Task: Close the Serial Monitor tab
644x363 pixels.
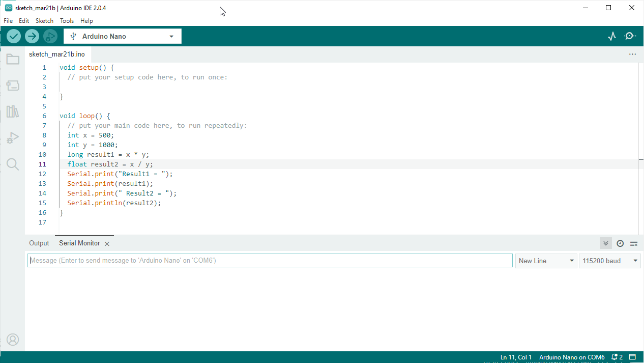Action: pos(107,244)
